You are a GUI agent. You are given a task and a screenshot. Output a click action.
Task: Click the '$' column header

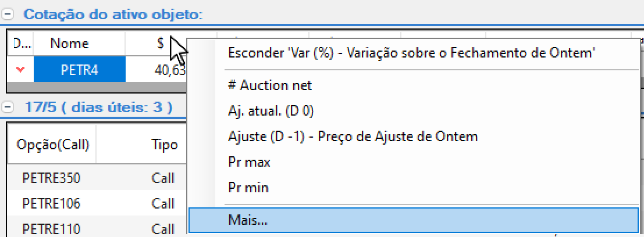[161, 44]
